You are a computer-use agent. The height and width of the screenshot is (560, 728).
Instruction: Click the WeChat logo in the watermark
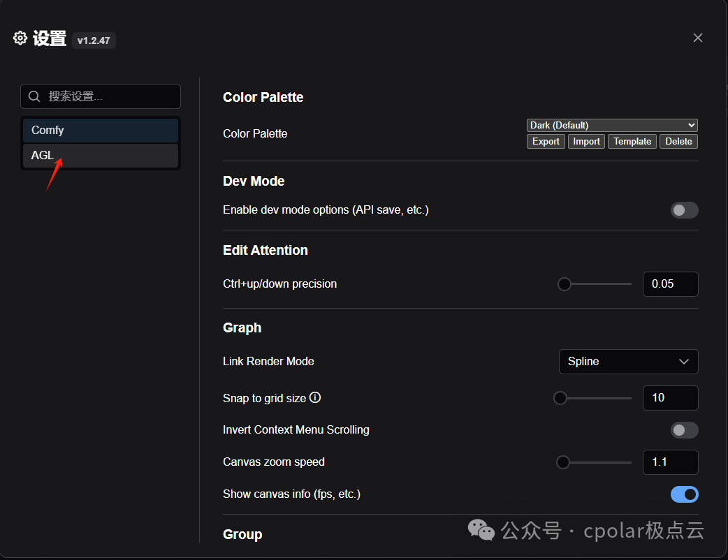click(481, 531)
